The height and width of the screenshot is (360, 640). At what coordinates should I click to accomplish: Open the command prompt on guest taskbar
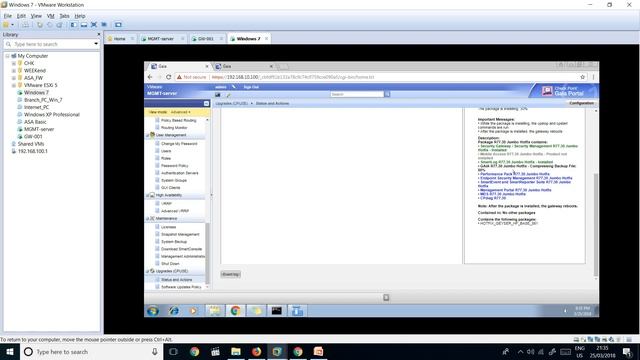tap(276, 311)
